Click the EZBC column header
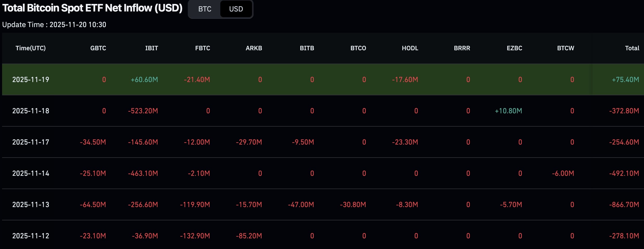Viewport: 644px width, 249px height. (x=514, y=48)
